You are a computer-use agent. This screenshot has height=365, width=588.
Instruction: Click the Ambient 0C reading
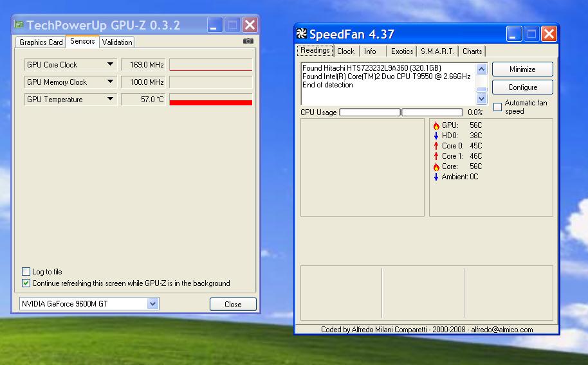point(460,177)
